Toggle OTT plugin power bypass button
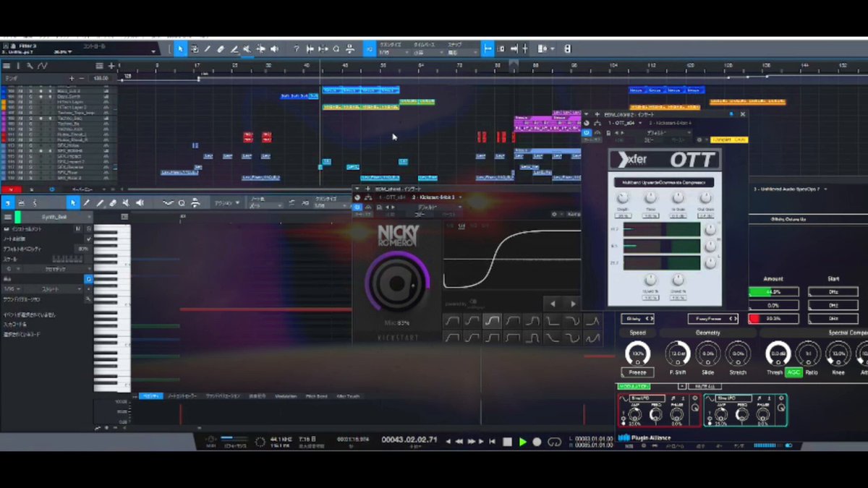Image resolution: width=868 pixels, height=488 pixels. (x=587, y=133)
